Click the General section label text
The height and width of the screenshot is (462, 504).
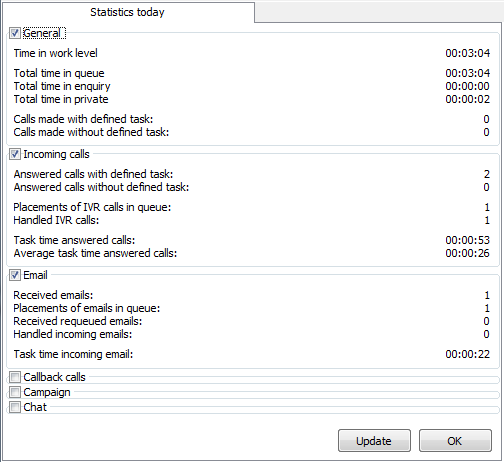pyautogui.click(x=42, y=33)
